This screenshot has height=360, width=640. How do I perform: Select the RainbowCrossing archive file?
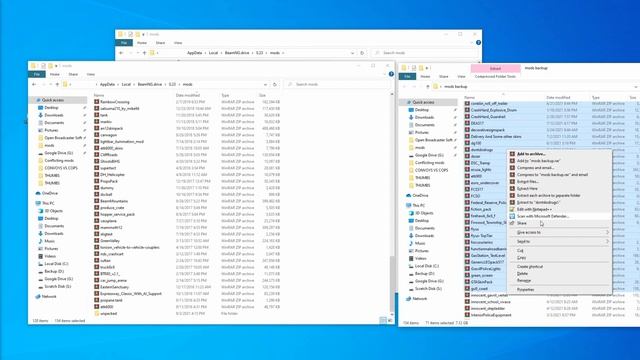click(x=115, y=102)
